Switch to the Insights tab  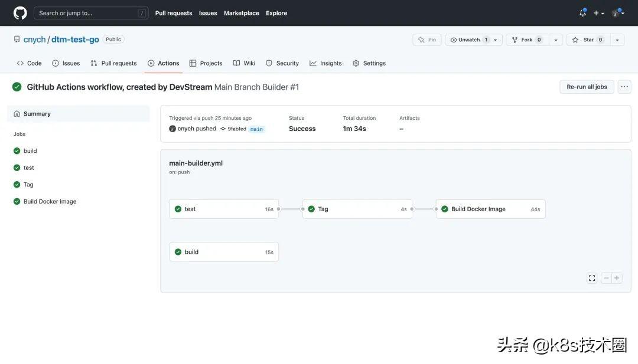pyautogui.click(x=325, y=63)
